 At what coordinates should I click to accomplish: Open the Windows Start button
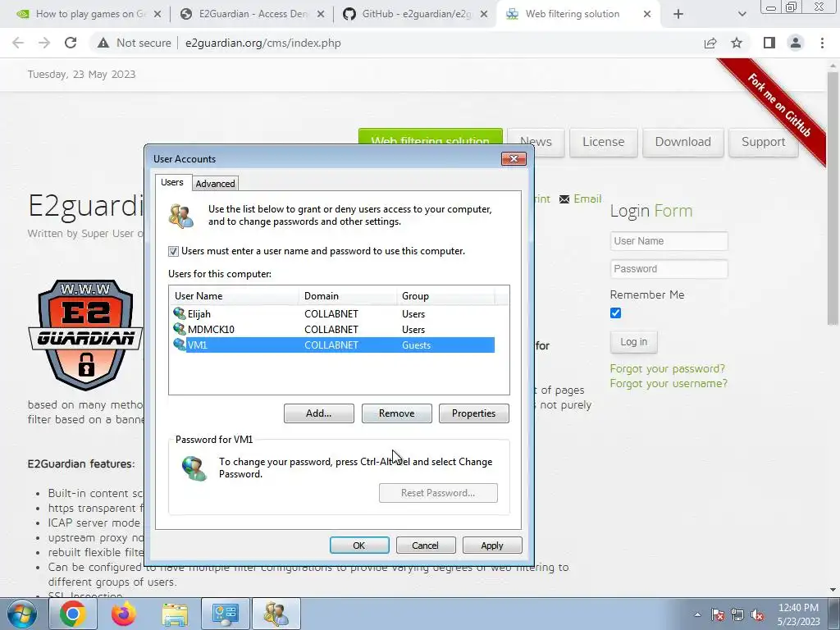click(x=21, y=614)
